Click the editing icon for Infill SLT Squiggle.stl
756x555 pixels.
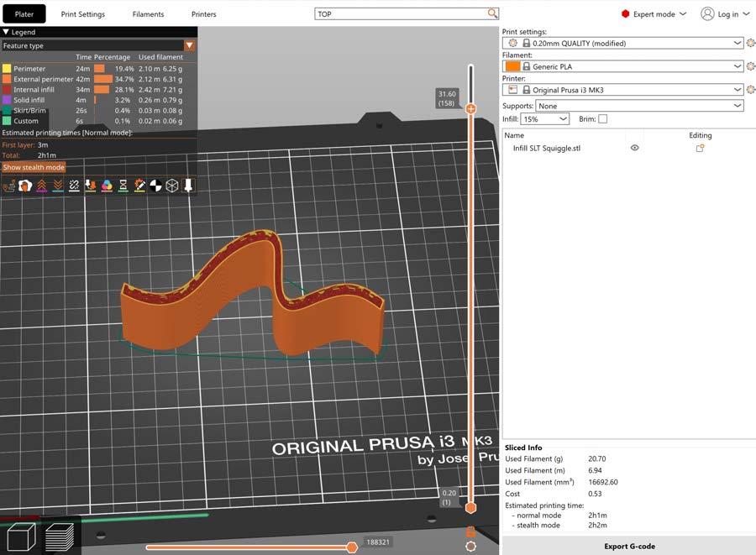tap(699, 148)
